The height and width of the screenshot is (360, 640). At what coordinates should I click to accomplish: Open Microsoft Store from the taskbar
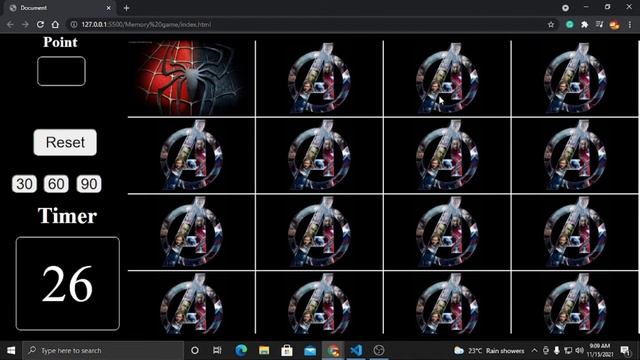click(x=287, y=350)
